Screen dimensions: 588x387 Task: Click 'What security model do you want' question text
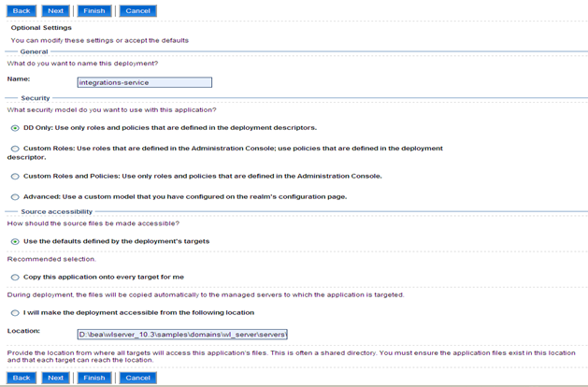click(112, 110)
